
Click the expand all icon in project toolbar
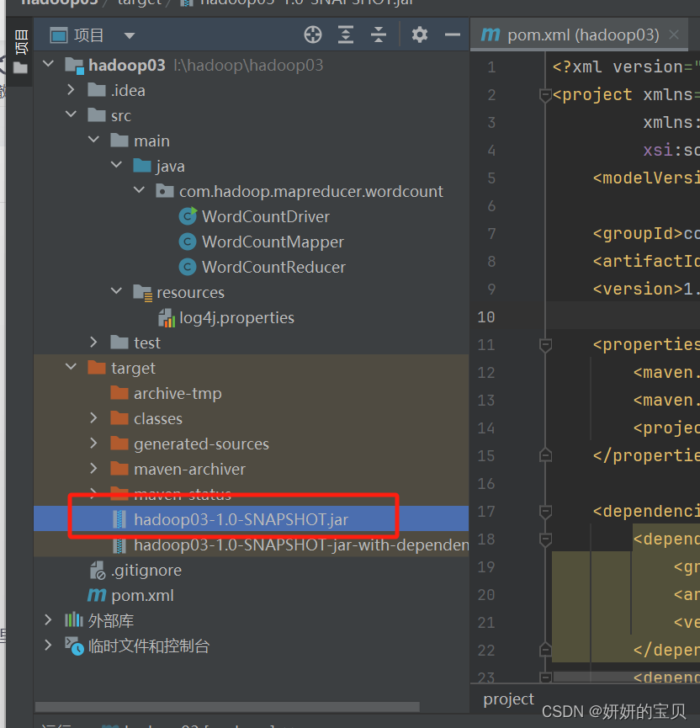[346, 35]
